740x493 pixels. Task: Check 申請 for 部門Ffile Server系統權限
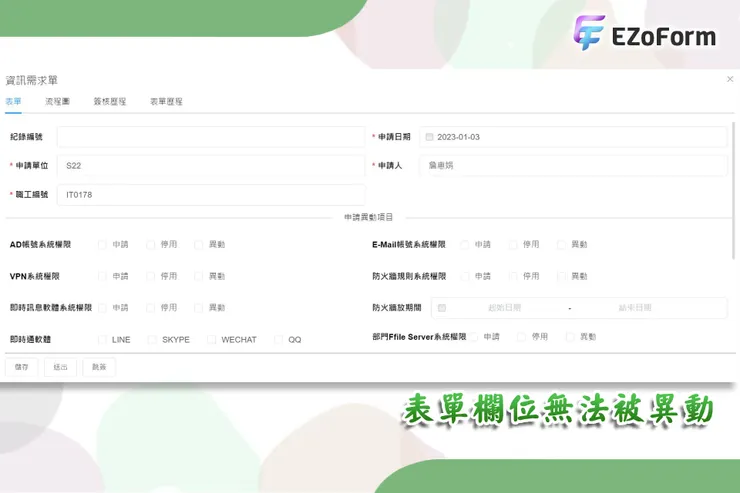474,336
